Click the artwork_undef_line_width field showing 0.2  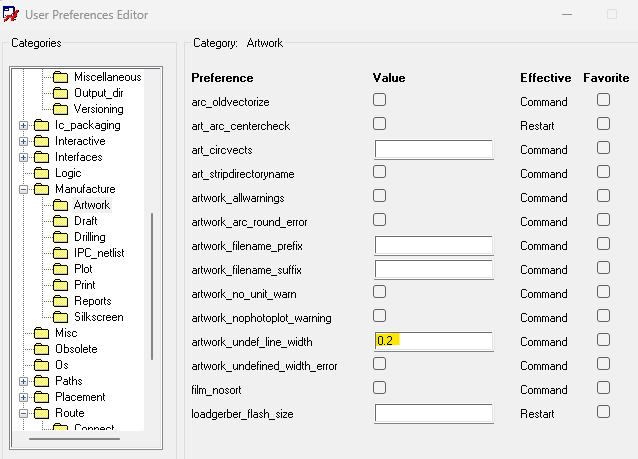434,341
